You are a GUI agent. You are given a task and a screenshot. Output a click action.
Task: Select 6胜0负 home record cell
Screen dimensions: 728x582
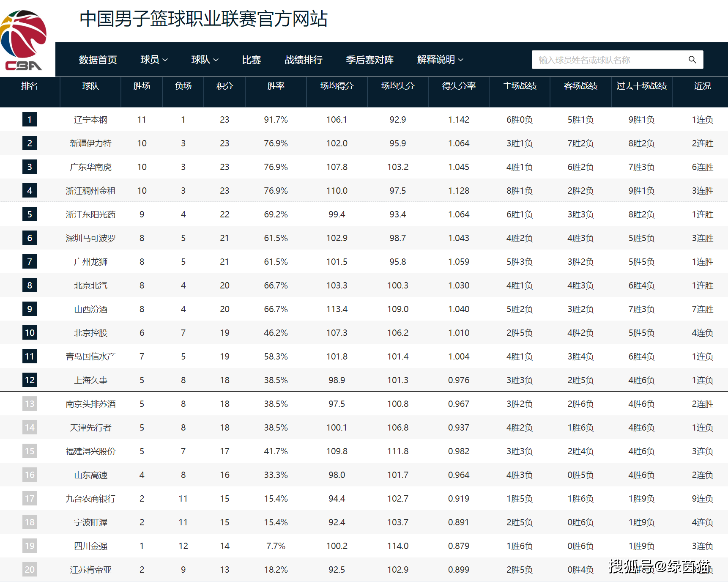click(520, 120)
